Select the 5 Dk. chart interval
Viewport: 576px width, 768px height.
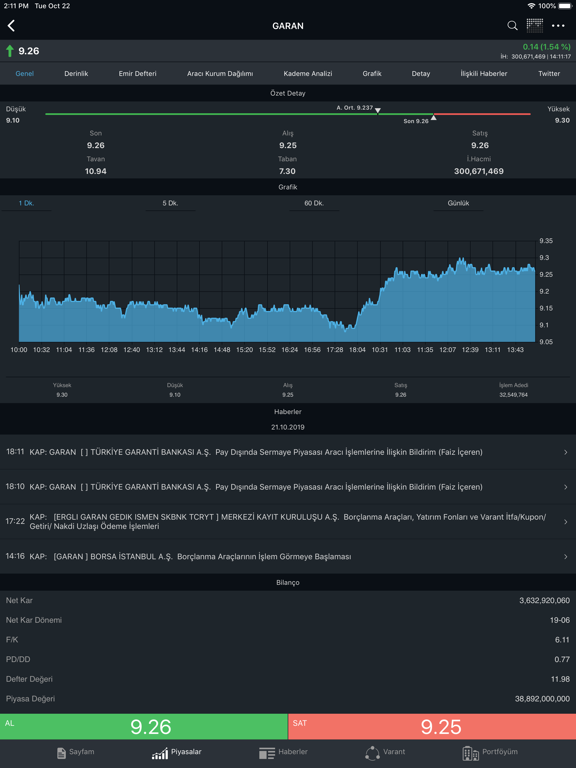coord(170,203)
